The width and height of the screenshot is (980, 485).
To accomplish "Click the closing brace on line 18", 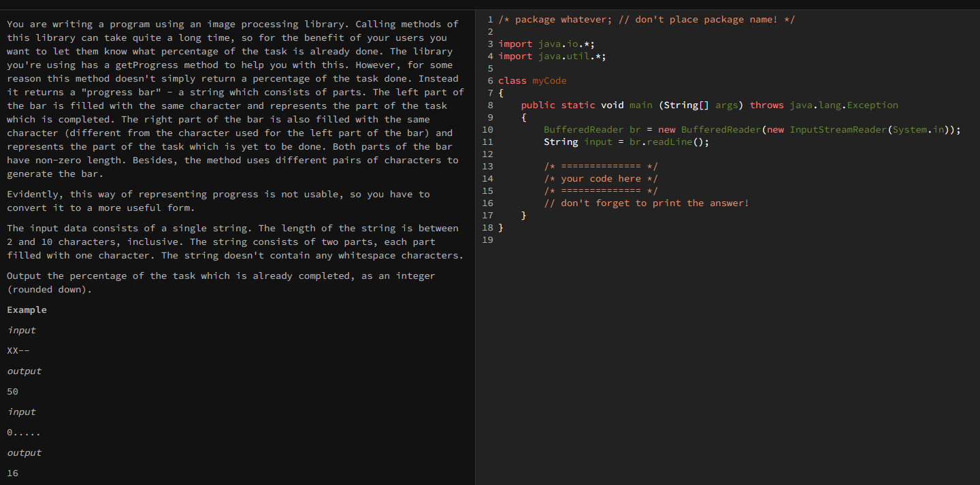I will pyautogui.click(x=501, y=227).
